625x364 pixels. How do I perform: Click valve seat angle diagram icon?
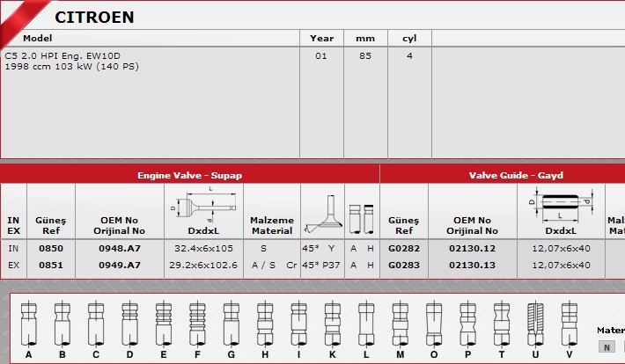(321, 215)
